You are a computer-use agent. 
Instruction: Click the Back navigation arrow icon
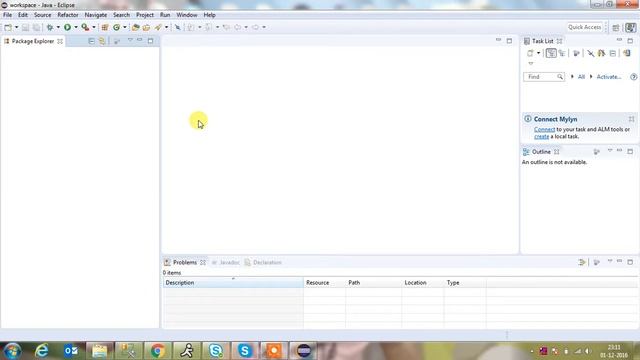238,27
